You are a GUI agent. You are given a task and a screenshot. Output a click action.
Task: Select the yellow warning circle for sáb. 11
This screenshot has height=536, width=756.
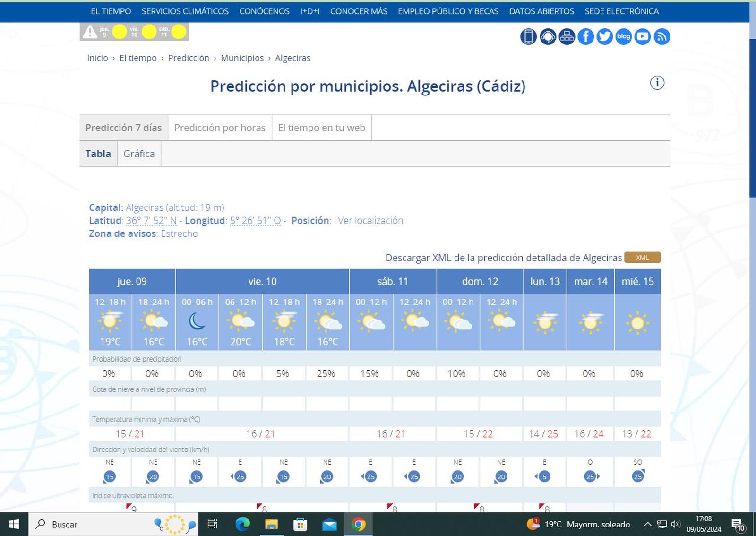click(179, 32)
